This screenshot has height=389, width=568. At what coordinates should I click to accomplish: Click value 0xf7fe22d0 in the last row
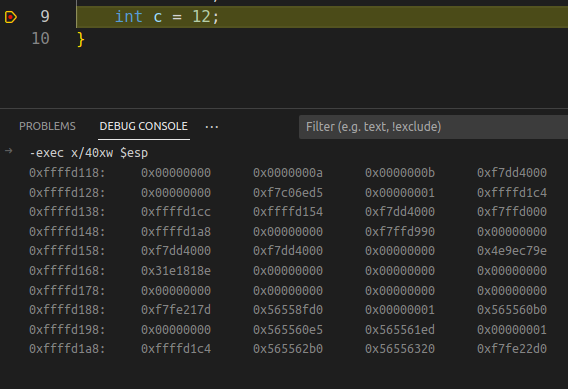[x=512, y=349]
